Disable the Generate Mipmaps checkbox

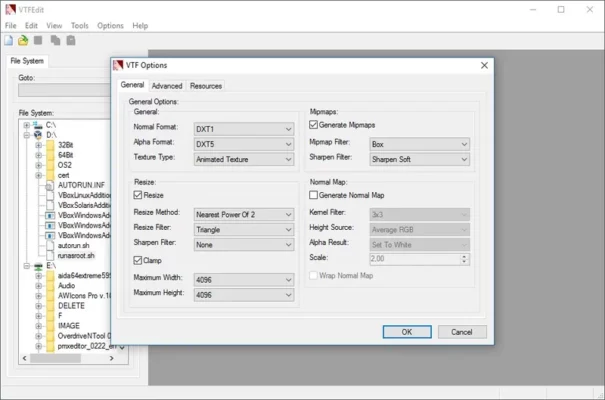pyautogui.click(x=314, y=125)
